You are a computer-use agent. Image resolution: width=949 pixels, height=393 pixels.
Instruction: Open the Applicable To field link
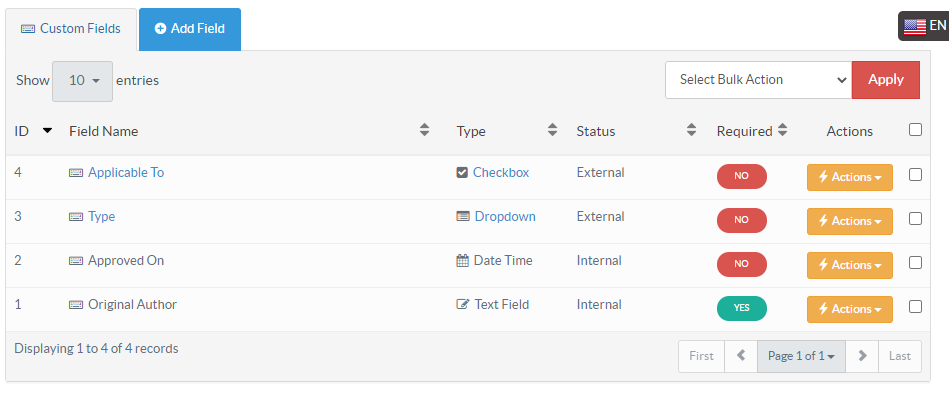(x=126, y=173)
